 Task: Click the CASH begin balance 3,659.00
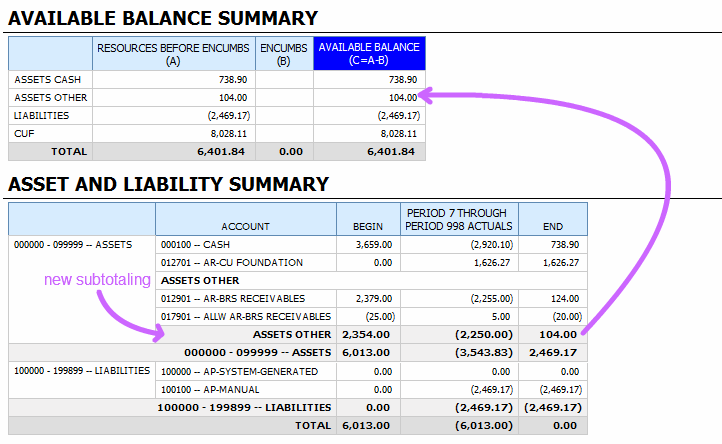(374, 245)
